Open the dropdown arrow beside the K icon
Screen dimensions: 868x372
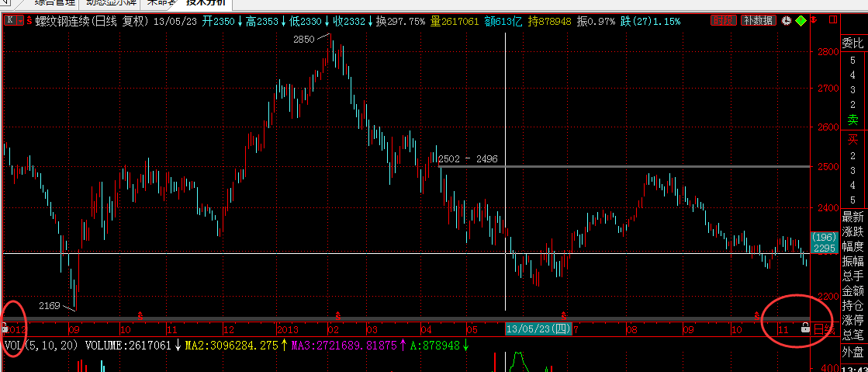(20, 21)
